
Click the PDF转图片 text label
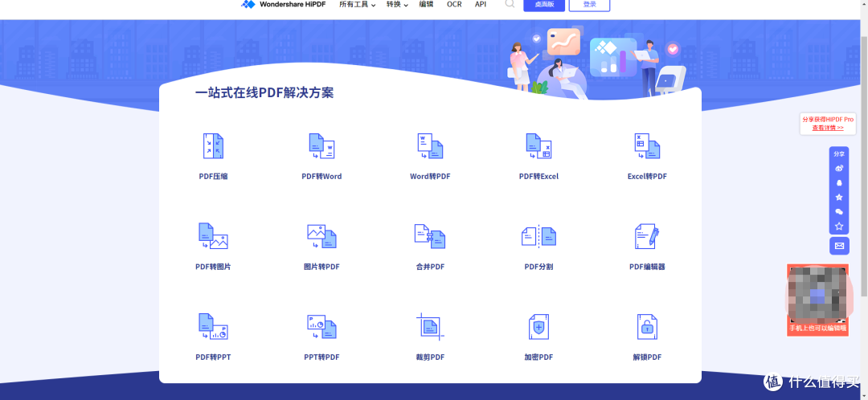pyautogui.click(x=213, y=267)
